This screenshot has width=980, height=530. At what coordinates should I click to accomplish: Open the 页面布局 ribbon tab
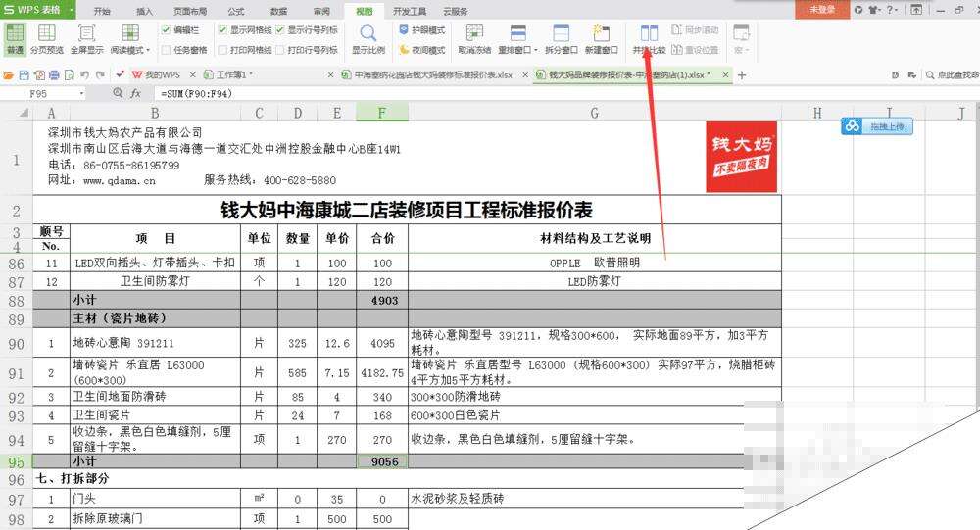tap(190, 11)
